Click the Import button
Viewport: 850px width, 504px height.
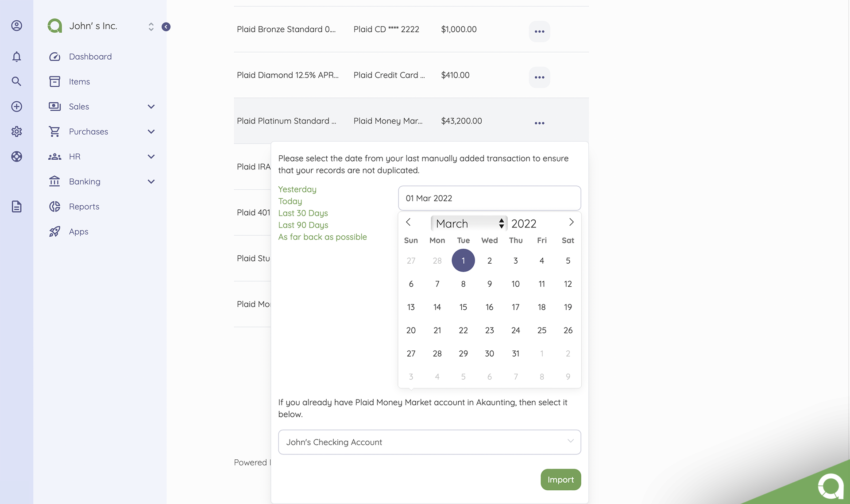560,480
